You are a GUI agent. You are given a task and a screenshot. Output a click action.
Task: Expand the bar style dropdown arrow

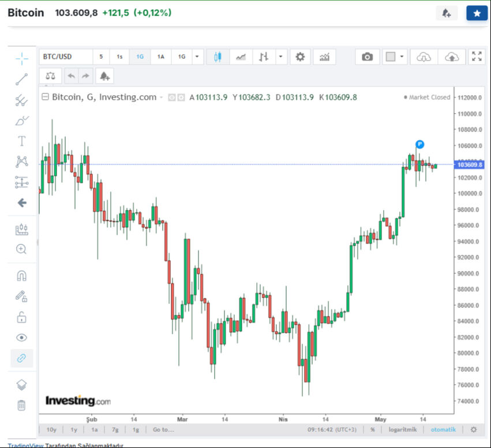[280, 57]
